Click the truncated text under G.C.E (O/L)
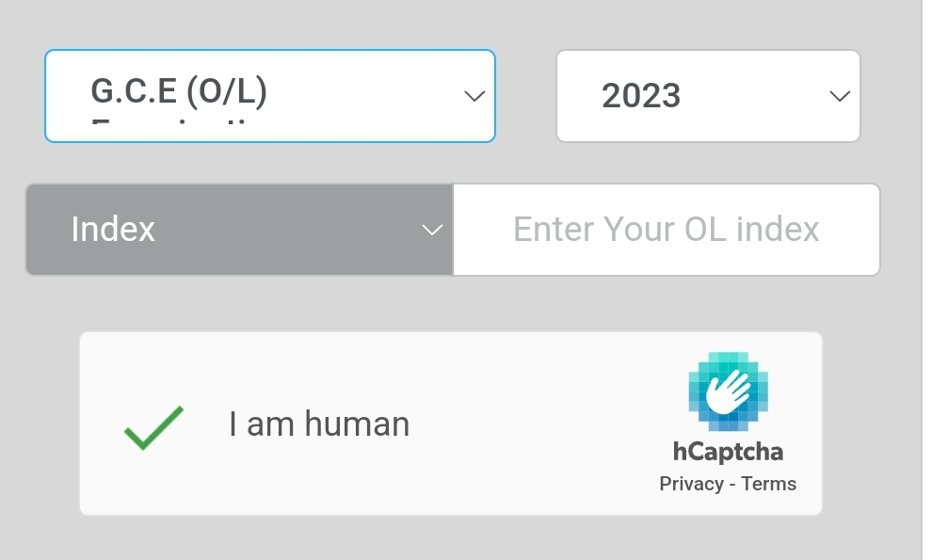 click(x=169, y=122)
